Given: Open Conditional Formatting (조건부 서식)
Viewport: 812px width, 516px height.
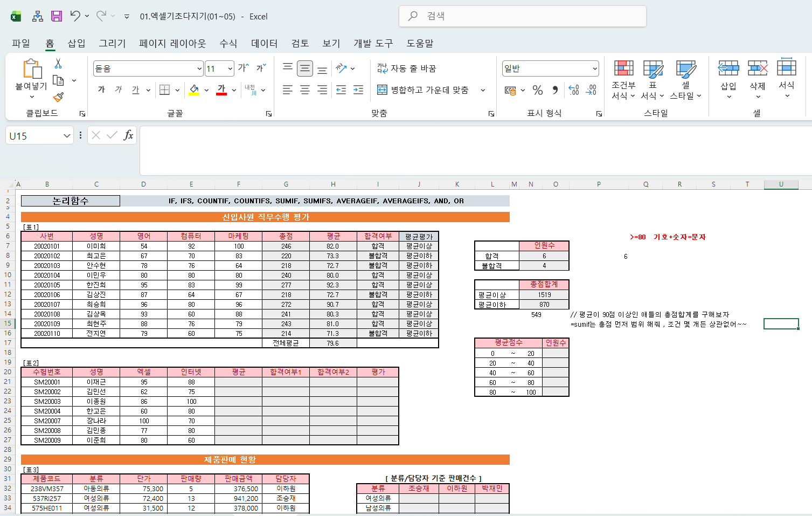Looking at the screenshot, I should [623, 79].
